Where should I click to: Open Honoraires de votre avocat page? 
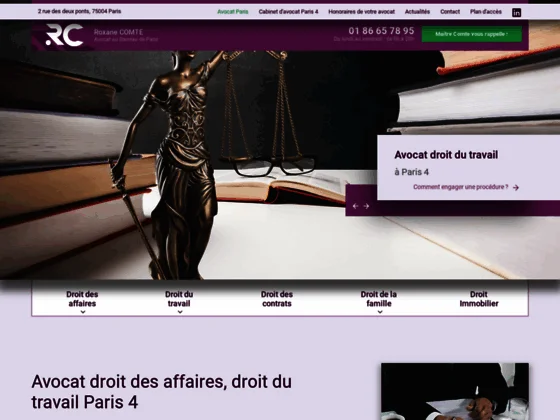[361, 12]
